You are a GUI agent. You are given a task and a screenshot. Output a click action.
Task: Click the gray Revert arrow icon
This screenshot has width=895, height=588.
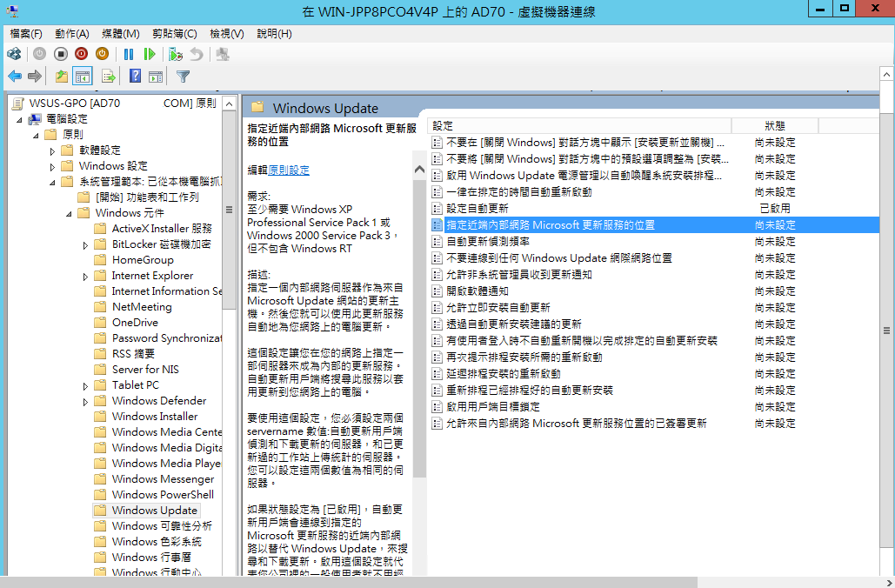[x=197, y=54]
